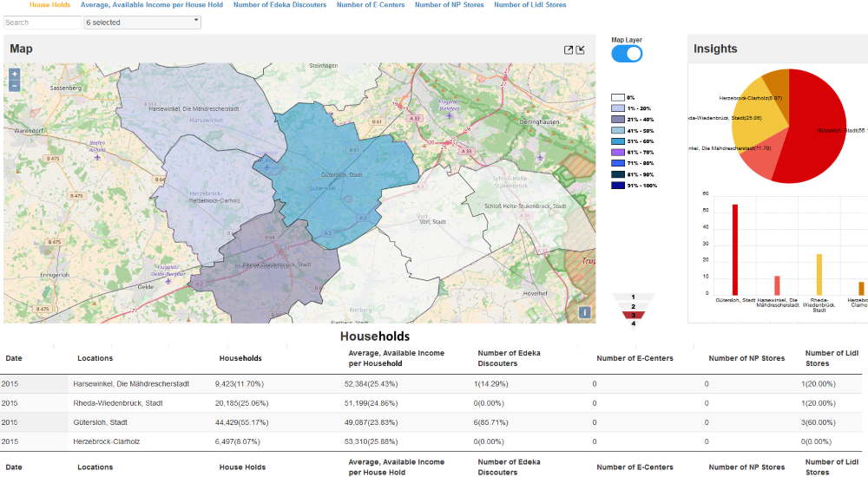
Task: Select the 41% - 50% legend swatch
Action: coord(618,131)
